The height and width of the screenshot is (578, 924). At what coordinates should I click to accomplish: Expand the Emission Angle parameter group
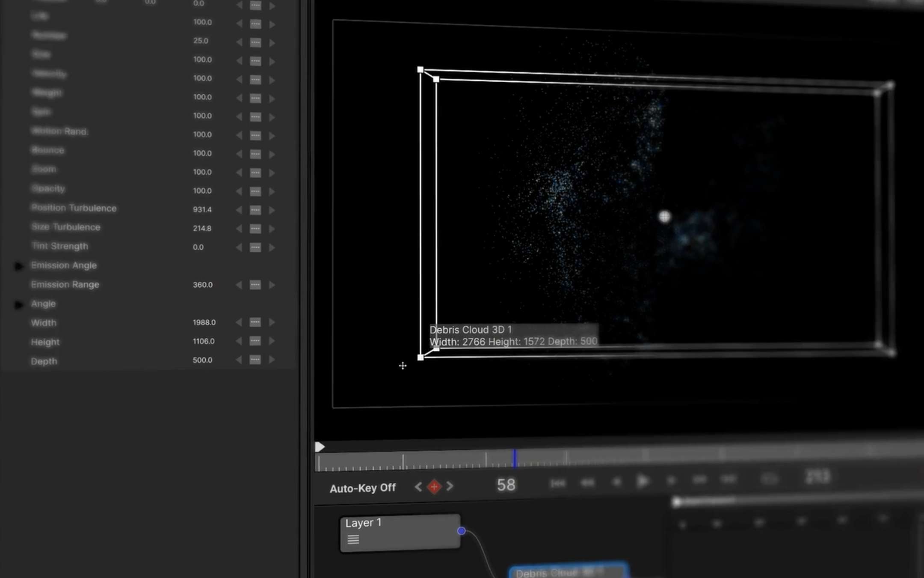(18, 266)
